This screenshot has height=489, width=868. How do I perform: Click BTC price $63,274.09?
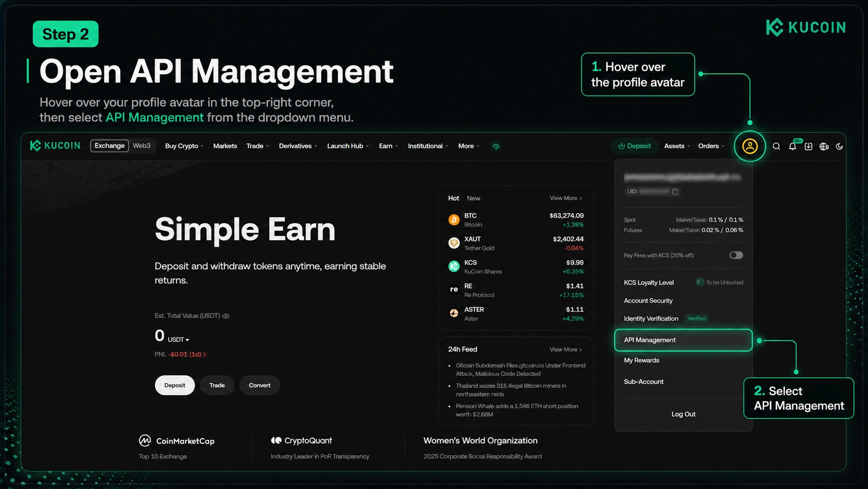pos(566,216)
